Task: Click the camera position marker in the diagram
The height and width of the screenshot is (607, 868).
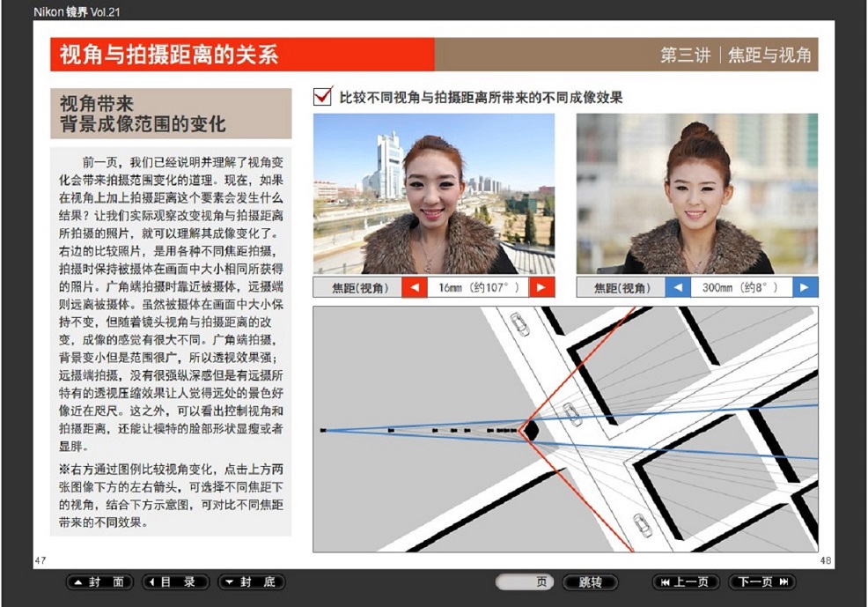Action: (530, 430)
